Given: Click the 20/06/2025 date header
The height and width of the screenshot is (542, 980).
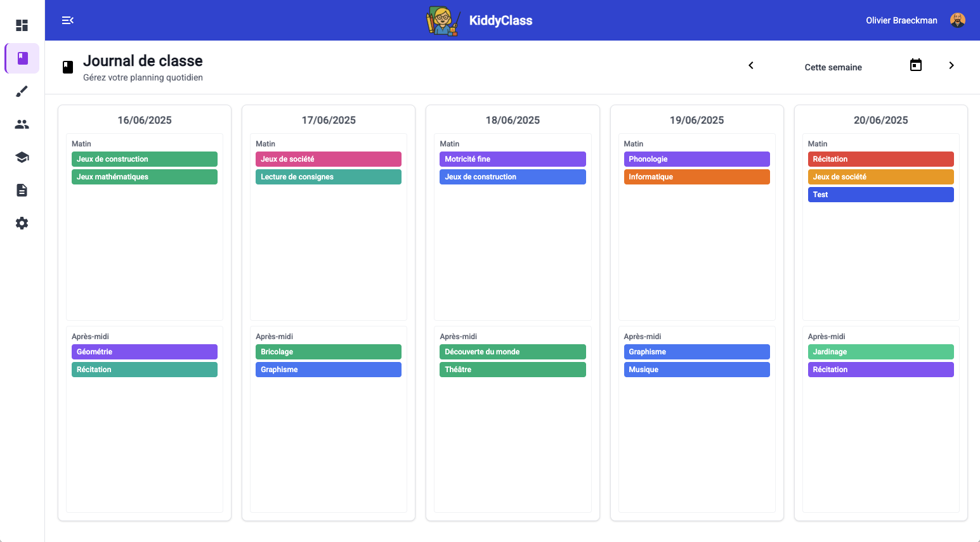Looking at the screenshot, I should coord(880,120).
